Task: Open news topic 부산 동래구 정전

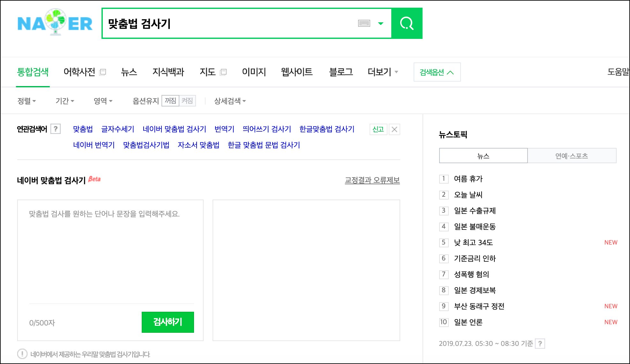Action: [479, 306]
